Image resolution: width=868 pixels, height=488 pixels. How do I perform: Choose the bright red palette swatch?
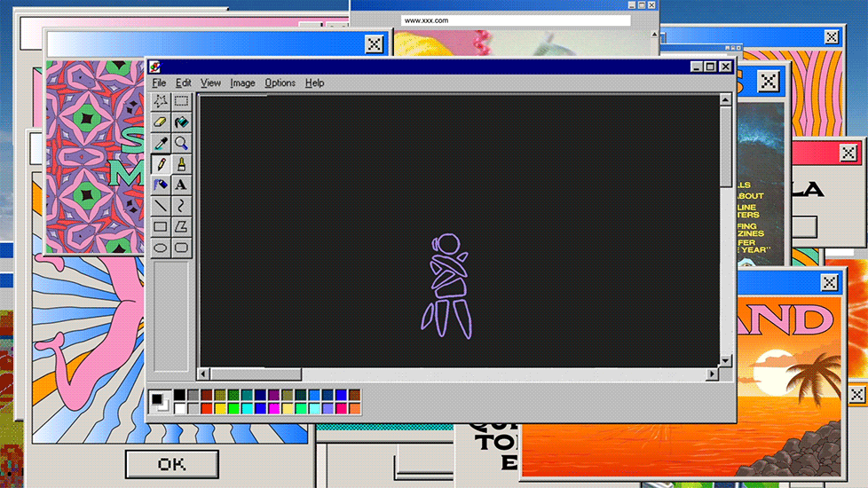207,408
